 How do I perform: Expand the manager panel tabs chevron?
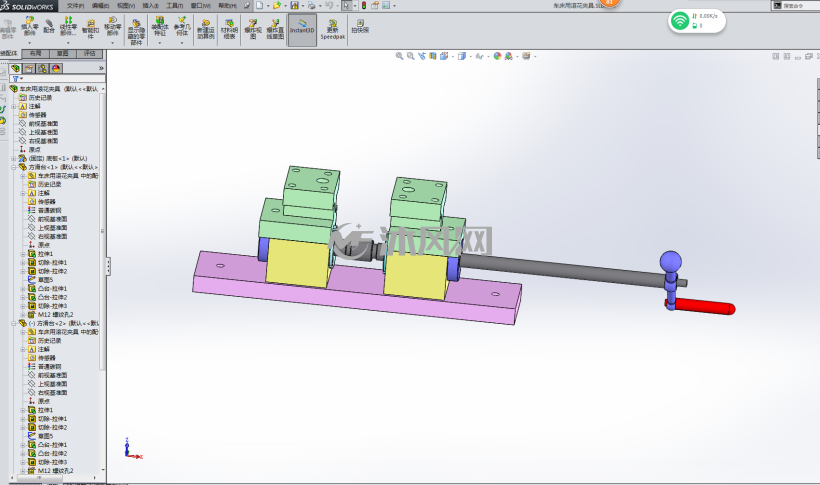pyautogui.click(x=101, y=68)
